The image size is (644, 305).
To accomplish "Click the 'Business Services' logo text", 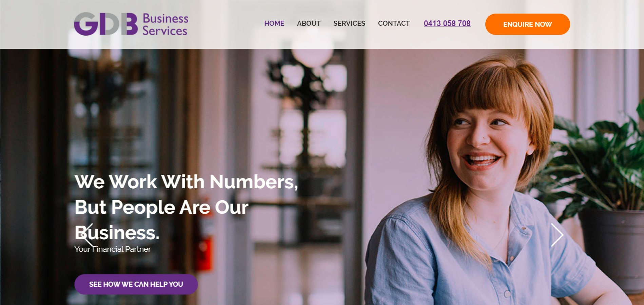I will [165, 24].
